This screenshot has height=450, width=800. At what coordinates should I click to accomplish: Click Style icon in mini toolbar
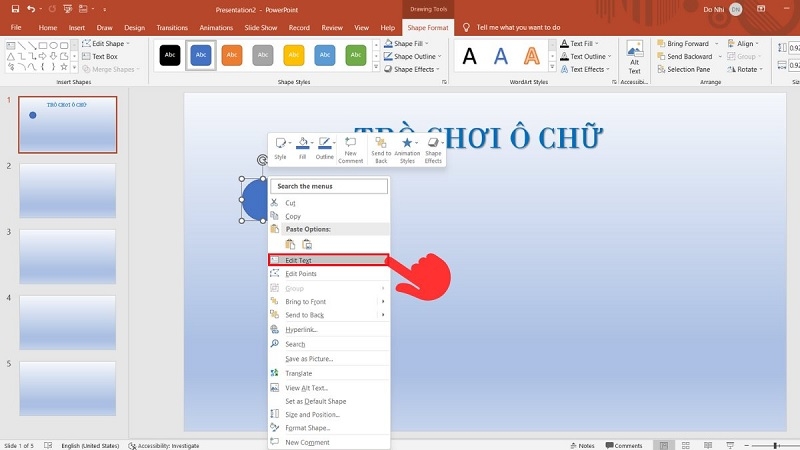(x=281, y=148)
